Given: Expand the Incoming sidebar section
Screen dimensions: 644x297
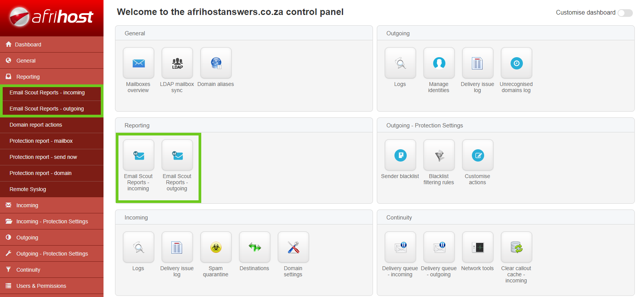Looking at the screenshot, I should (x=27, y=205).
